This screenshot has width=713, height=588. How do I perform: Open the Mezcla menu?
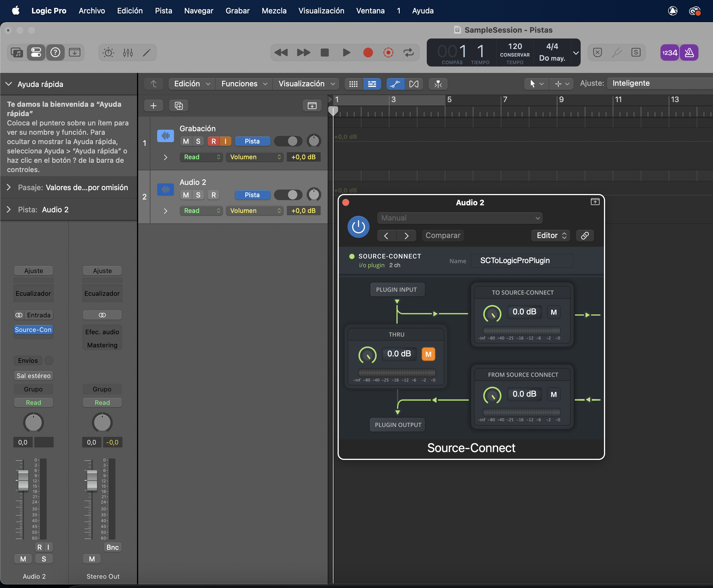click(x=274, y=10)
